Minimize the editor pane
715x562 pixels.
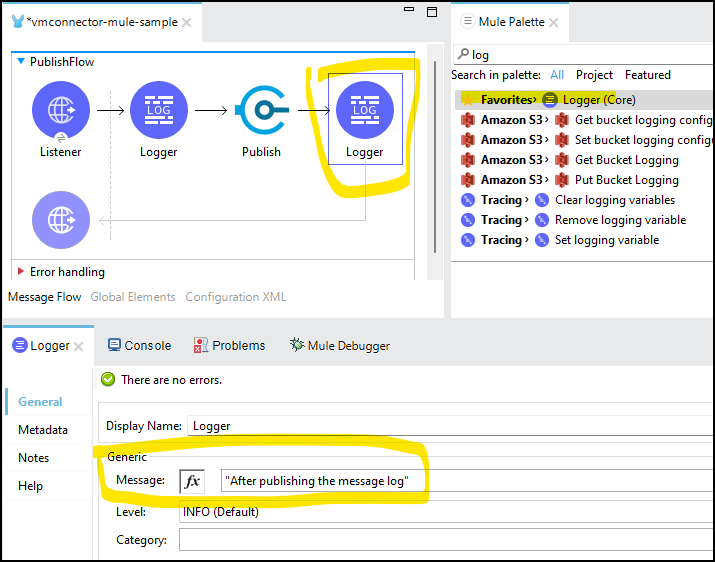pos(409,9)
